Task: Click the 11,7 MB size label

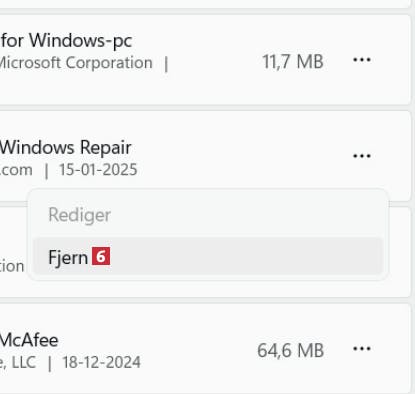Action: pos(293,62)
